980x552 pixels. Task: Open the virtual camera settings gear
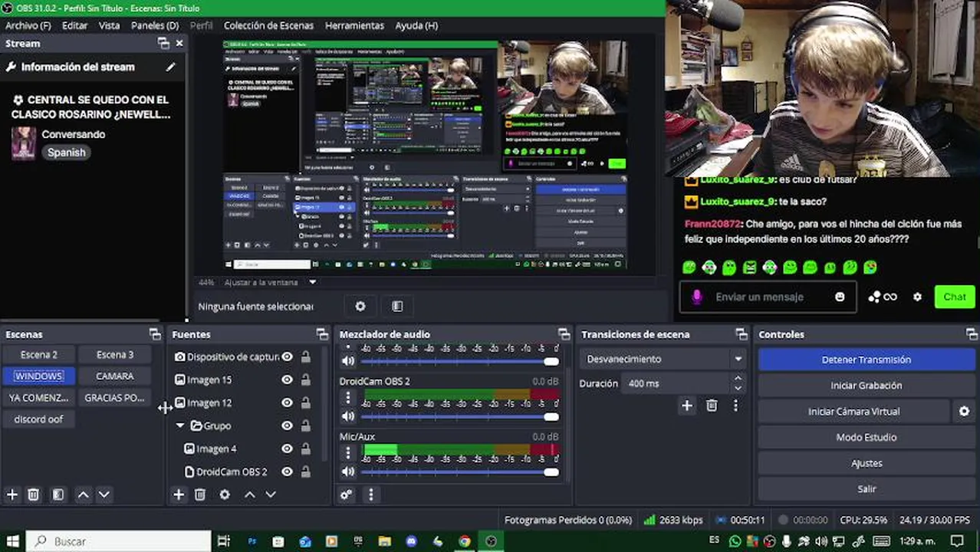[965, 411]
